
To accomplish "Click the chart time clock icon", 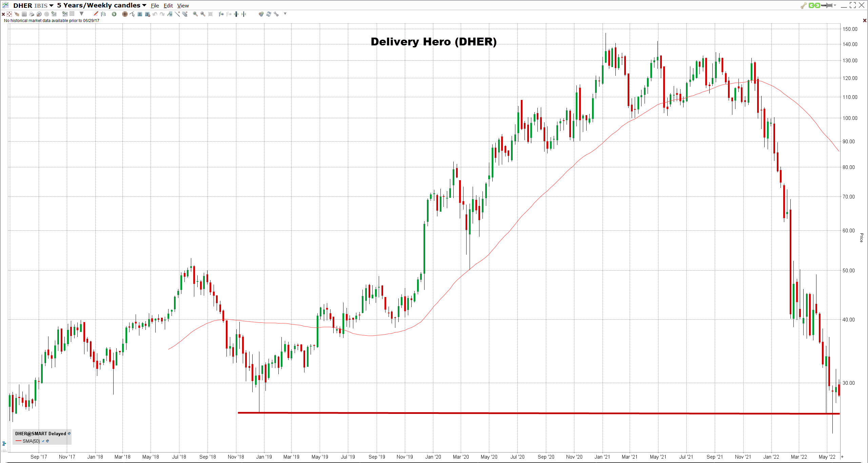I will click(39, 14).
